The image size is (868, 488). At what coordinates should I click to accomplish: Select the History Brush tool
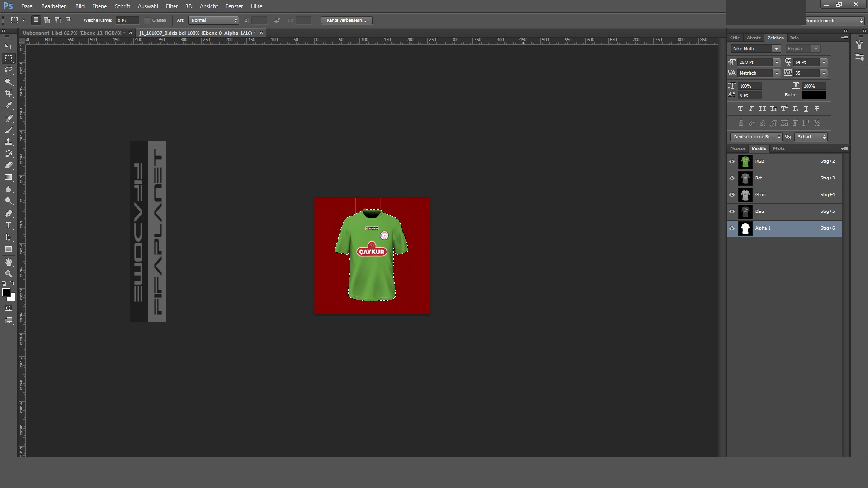(9, 154)
